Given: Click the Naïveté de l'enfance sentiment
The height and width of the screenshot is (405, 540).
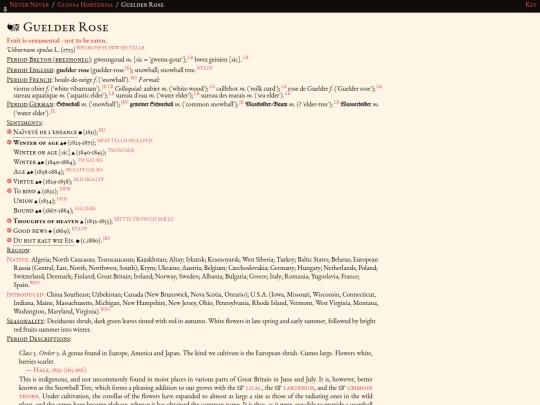Looking at the screenshot, I should (45, 132).
